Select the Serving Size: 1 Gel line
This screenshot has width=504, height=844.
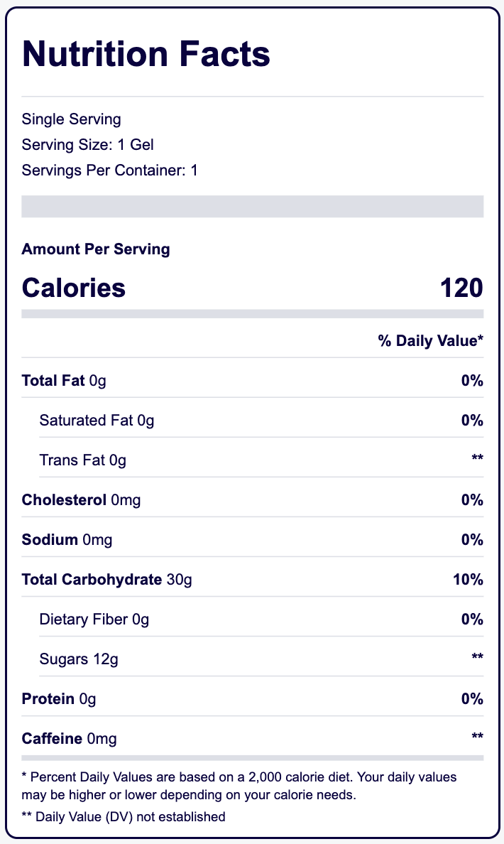[x=88, y=145]
